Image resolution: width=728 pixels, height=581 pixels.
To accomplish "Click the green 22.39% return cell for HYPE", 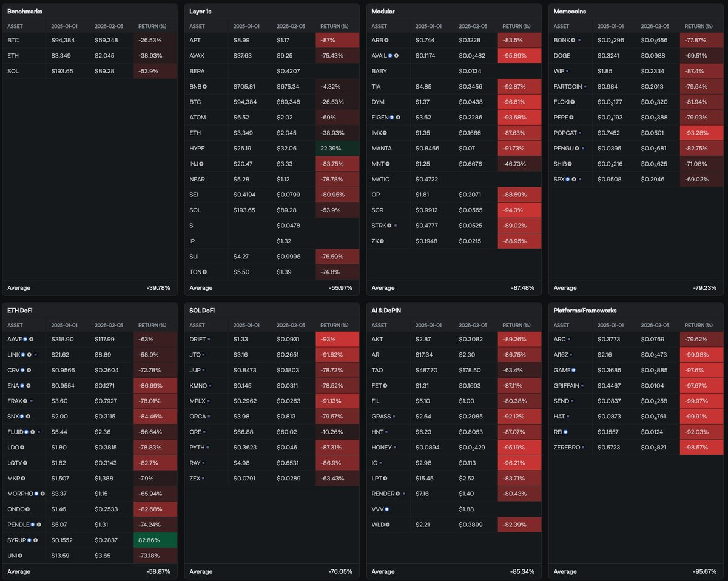I will click(x=337, y=148).
